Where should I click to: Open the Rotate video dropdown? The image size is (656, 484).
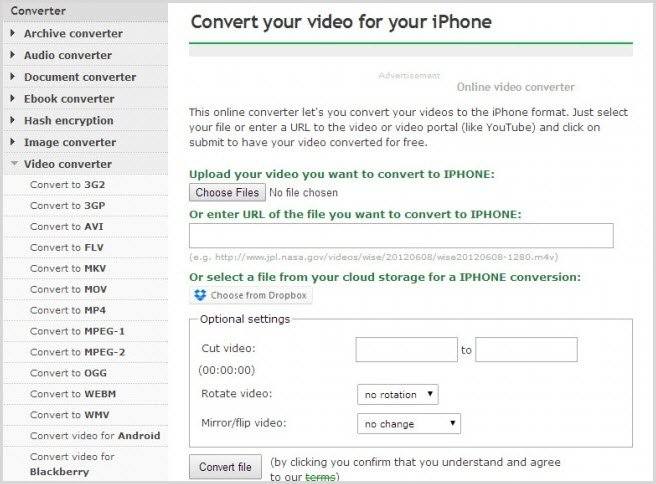(397, 394)
